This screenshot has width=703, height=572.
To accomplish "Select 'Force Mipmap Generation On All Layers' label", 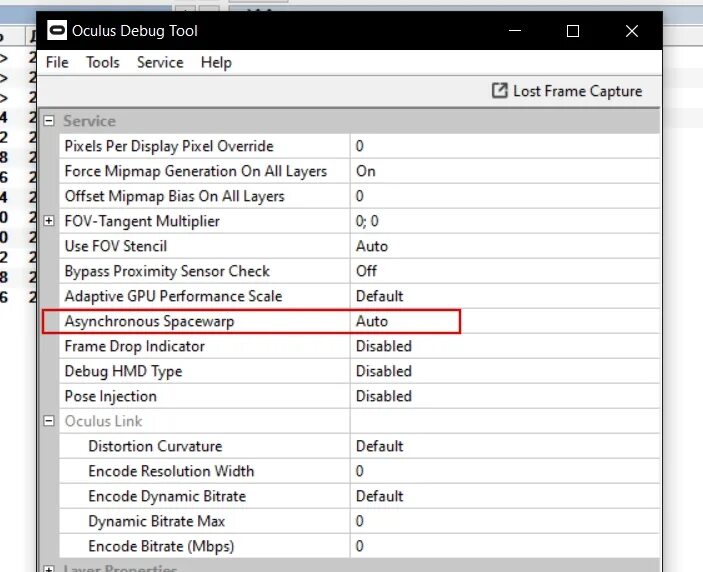I will coord(196,171).
